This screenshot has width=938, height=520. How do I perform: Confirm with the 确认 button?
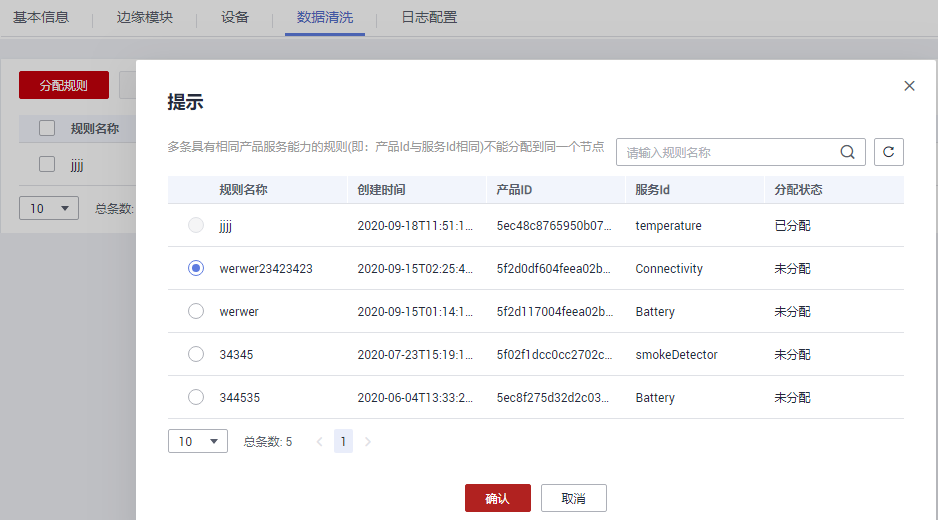click(x=498, y=498)
